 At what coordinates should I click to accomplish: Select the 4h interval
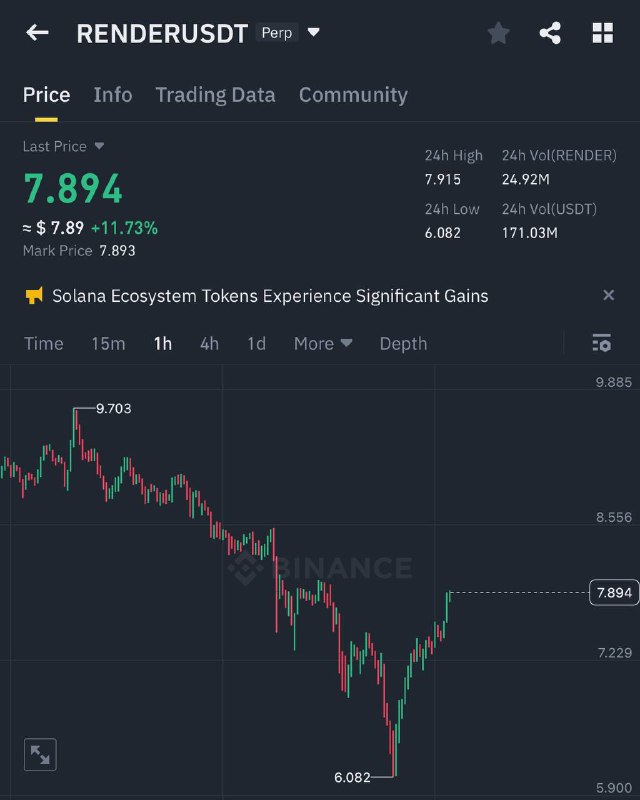pyautogui.click(x=209, y=343)
